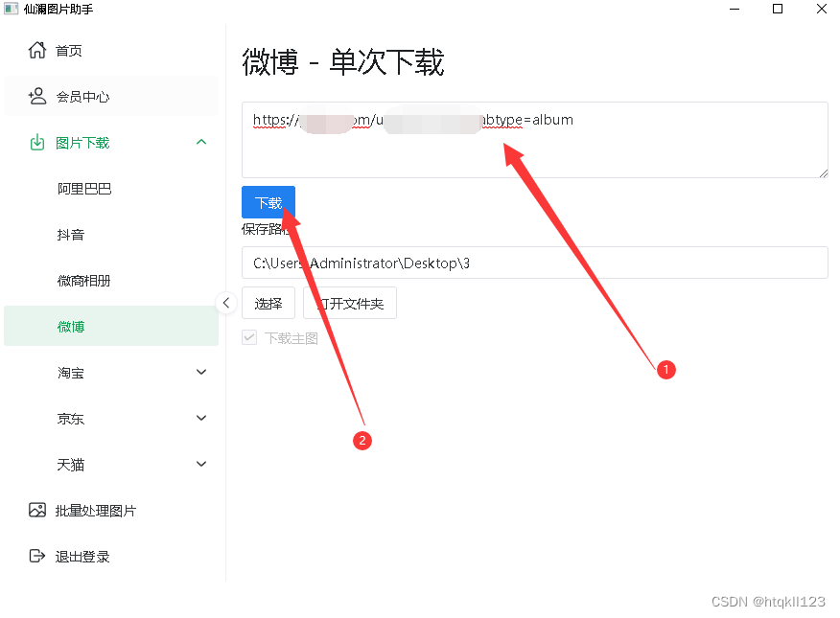Image resolution: width=840 pixels, height=618 pixels.
Task: Click the app icon in title bar
Action: click(x=12, y=9)
